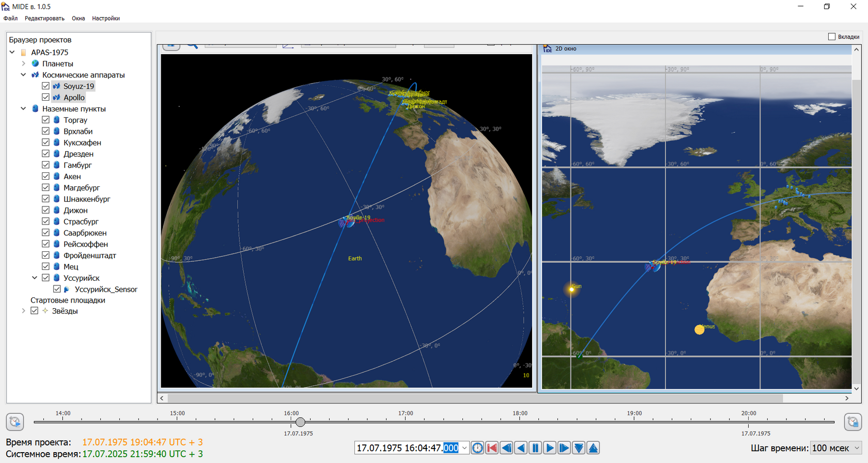Click the 2D окно window title icon
This screenshot has width=868, height=463.
(548, 49)
